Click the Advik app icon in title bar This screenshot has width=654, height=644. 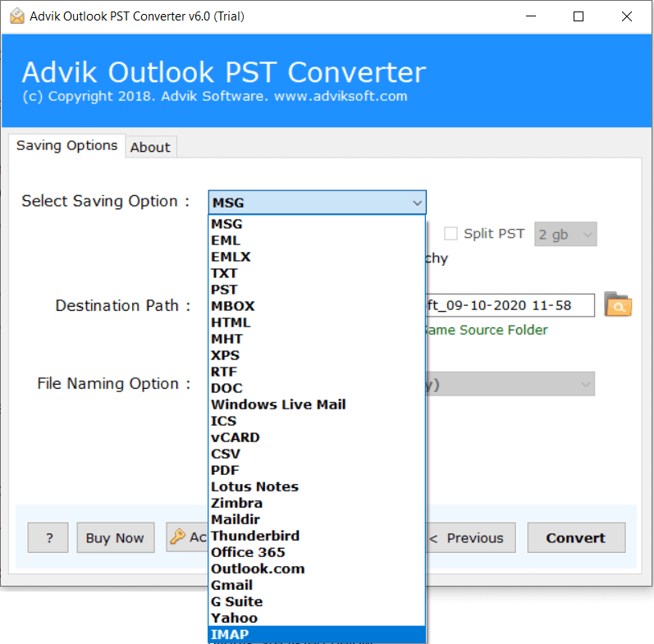click(x=16, y=16)
